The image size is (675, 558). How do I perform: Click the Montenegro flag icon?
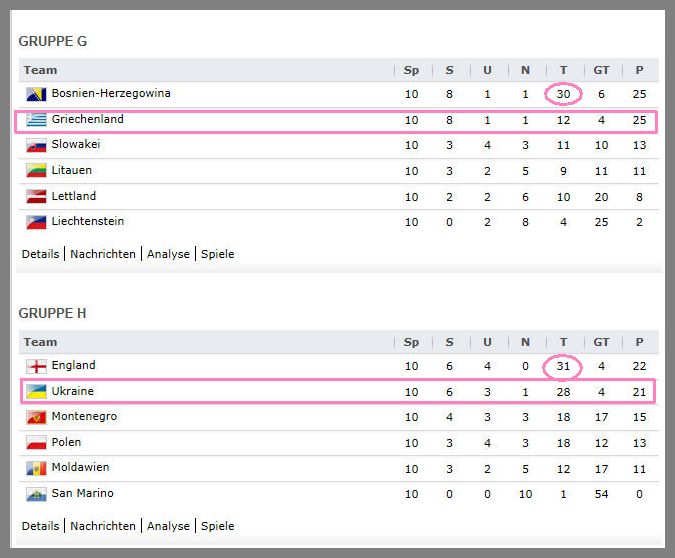[x=36, y=417]
